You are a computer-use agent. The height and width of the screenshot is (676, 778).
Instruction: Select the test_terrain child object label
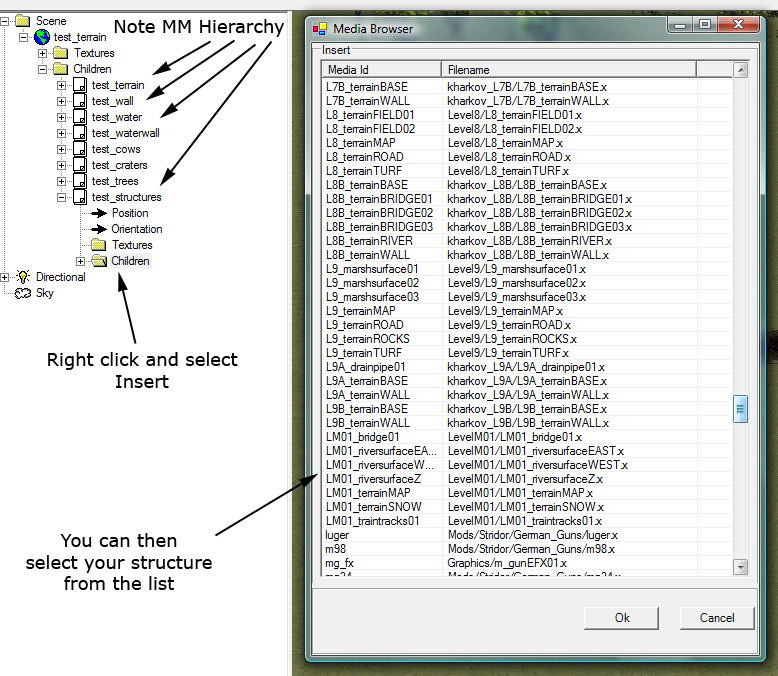pyautogui.click(x=118, y=85)
